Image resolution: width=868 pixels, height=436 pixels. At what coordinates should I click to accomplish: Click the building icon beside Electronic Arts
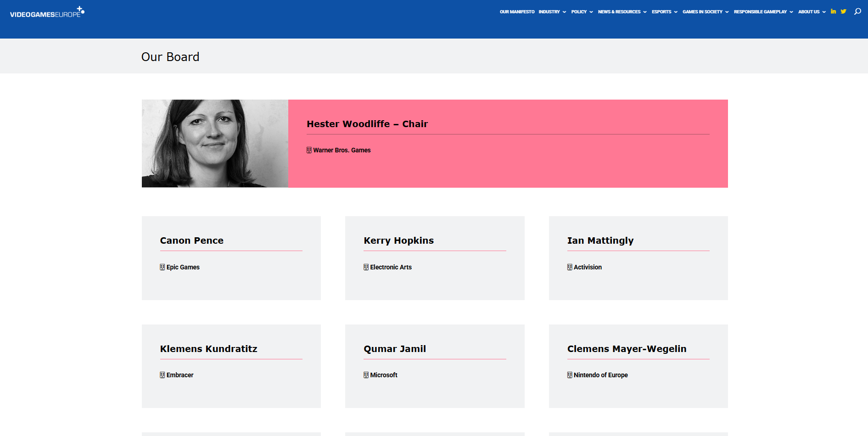(x=366, y=267)
